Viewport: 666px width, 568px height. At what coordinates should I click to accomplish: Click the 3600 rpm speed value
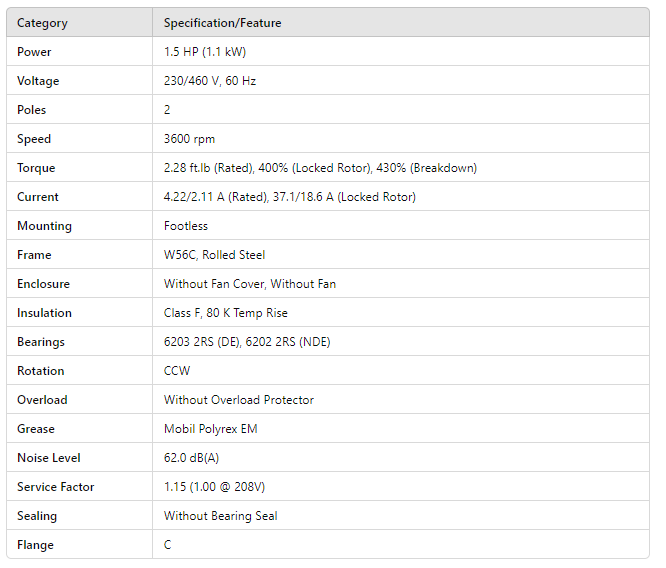point(189,139)
